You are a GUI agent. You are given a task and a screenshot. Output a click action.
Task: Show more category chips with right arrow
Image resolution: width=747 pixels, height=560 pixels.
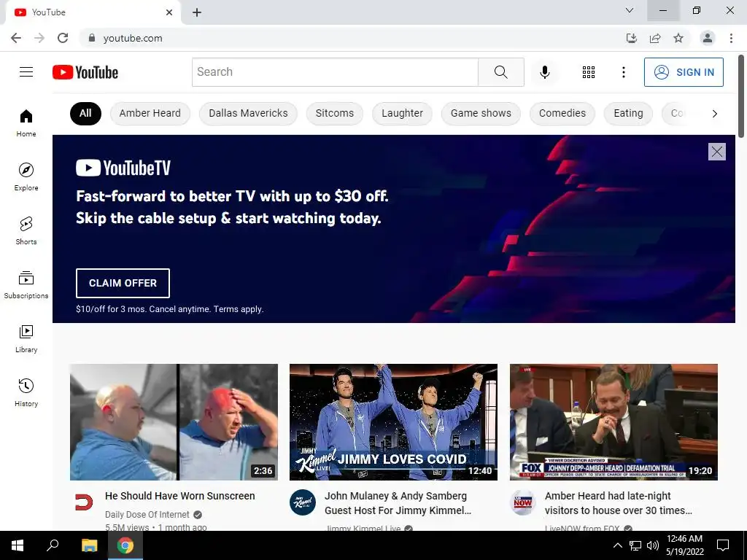[714, 114]
